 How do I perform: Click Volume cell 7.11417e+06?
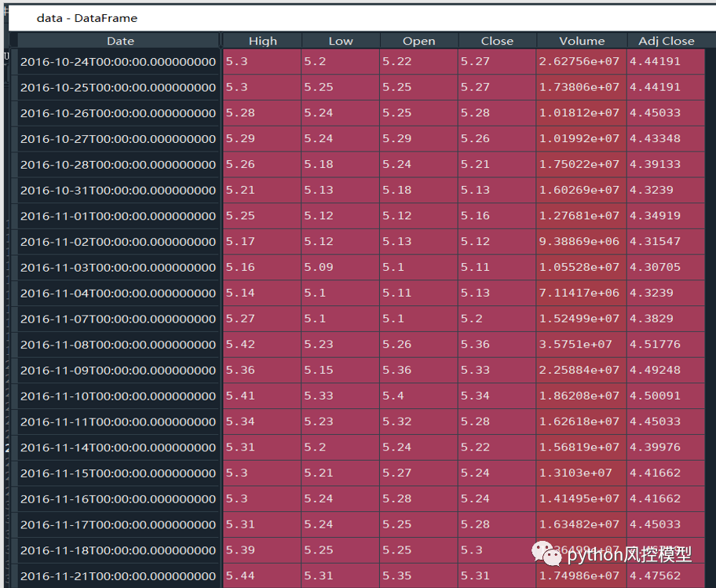(581, 293)
